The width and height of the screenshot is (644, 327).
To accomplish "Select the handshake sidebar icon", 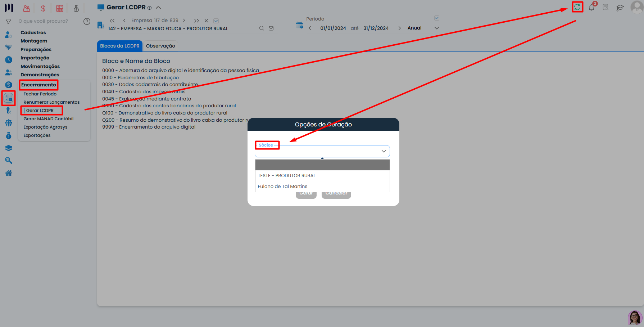I will [x=9, y=47].
